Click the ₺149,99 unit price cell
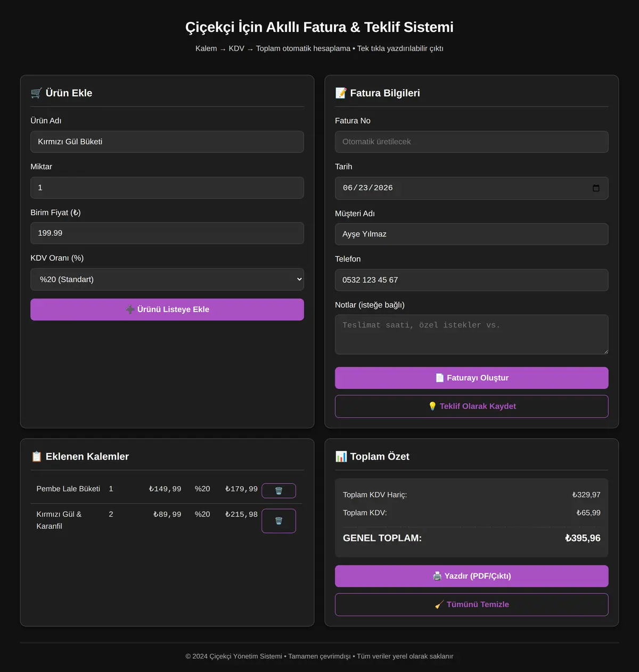The height and width of the screenshot is (672, 639). pyautogui.click(x=165, y=489)
